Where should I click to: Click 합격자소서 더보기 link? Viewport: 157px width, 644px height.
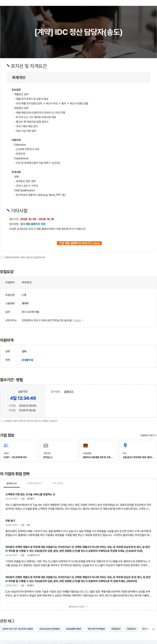coord(78,607)
